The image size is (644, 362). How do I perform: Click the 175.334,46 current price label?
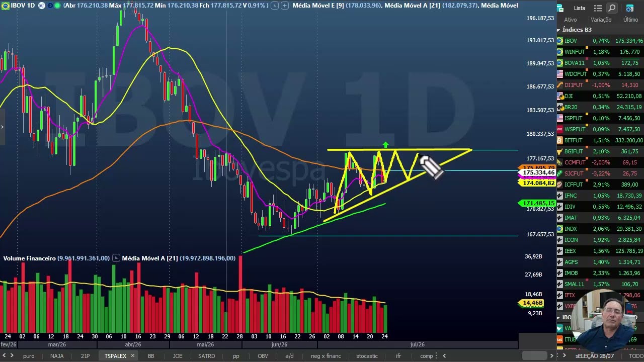pyautogui.click(x=538, y=172)
